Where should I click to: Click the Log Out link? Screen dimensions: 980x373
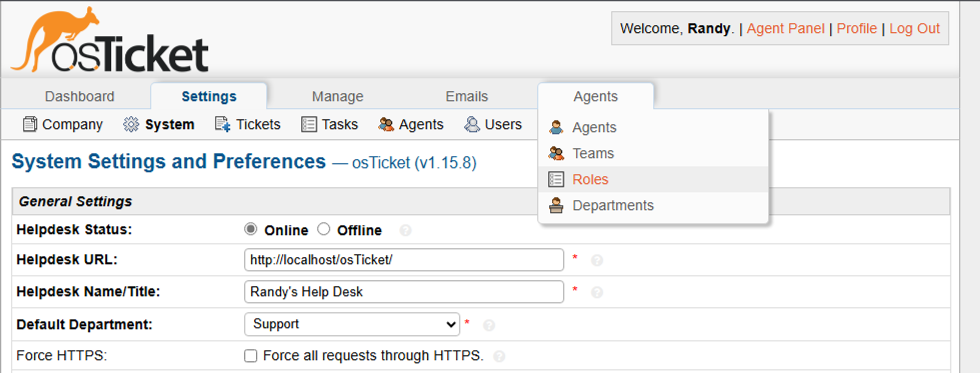(x=914, y=28)
